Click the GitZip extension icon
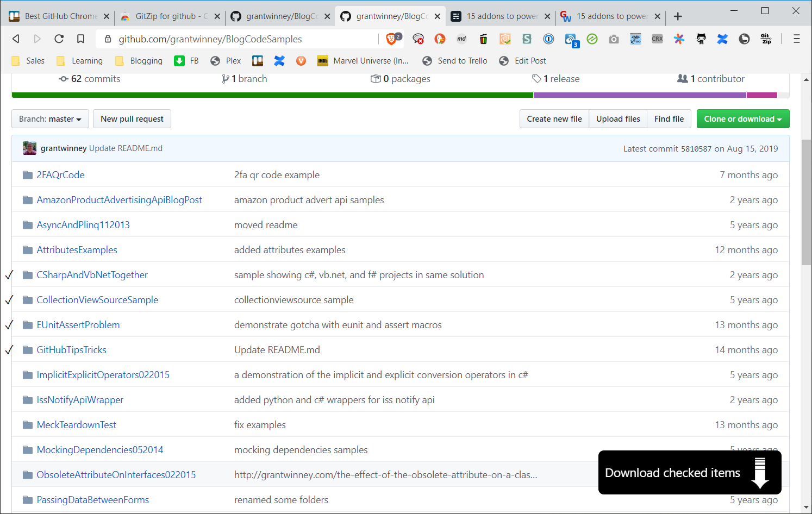Viewport: 812px width, 514px height. click(766, 39)
